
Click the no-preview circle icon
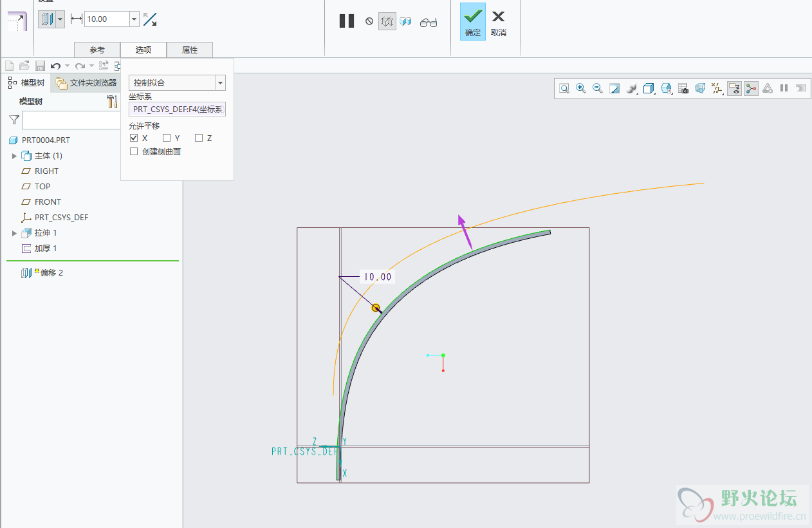coord(369,21)
